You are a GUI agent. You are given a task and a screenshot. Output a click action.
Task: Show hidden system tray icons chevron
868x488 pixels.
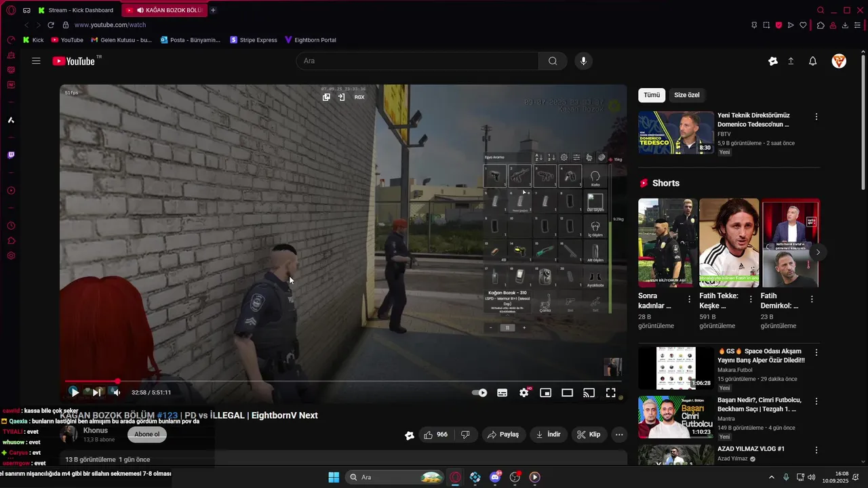(772, 477)
